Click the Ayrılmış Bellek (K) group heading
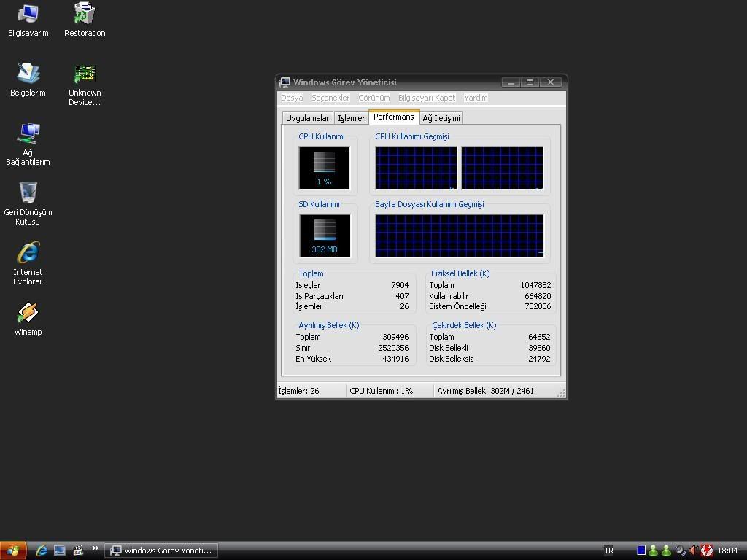The width and height of the screenshot is (747, 560). click(x=329, y=325)
